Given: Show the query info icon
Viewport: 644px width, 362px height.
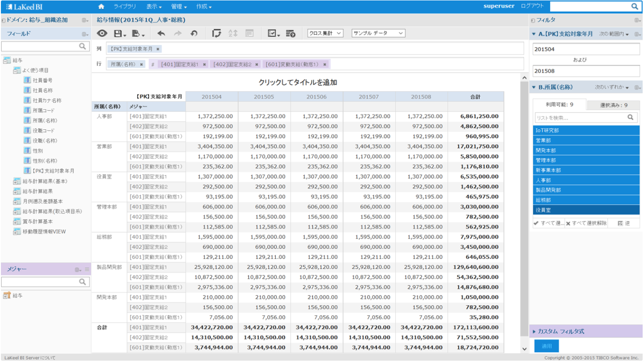Looking at the screenshot, I should coord(290,33).
